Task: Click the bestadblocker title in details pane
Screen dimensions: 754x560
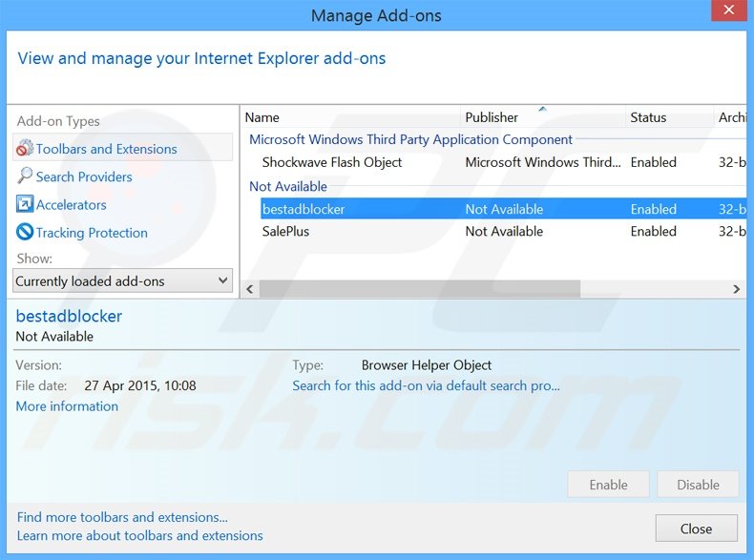Action: (x=69, y=316)
